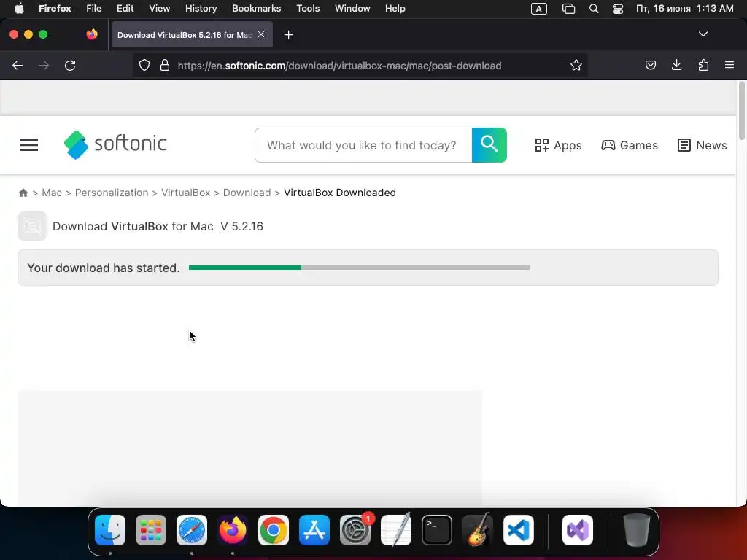Open Control Center in menu bar
747x560 pixels.
(x=618, y=9)
